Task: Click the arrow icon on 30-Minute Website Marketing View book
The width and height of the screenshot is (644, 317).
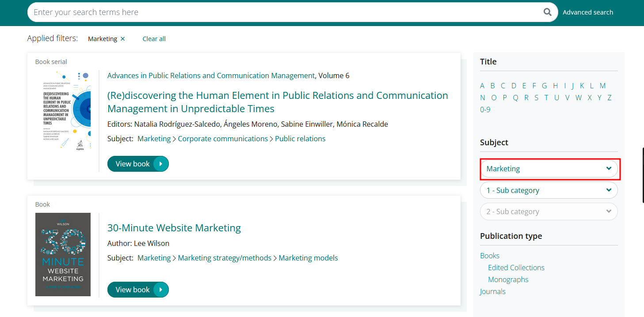Action: 161,290
